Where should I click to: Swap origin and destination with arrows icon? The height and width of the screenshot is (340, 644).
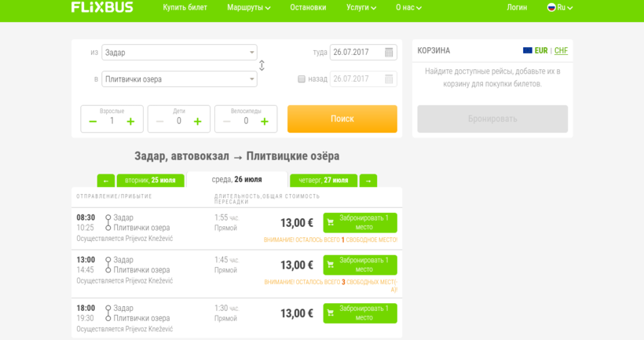click(262, 66)
